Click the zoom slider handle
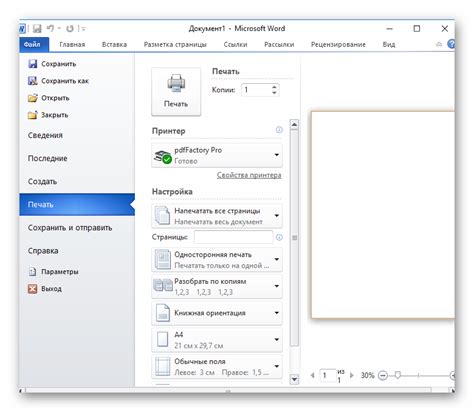This screenshot has width=474, height=412. [397, 375]
